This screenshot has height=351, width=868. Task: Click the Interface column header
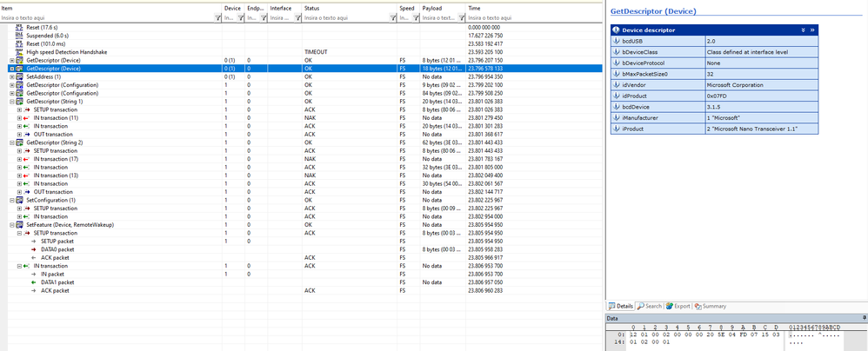point(285,9)
